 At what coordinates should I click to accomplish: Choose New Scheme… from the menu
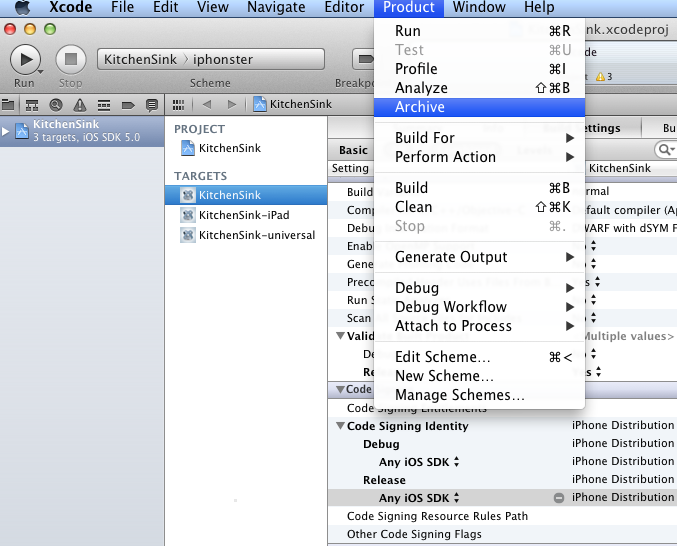tap(479, 376)
